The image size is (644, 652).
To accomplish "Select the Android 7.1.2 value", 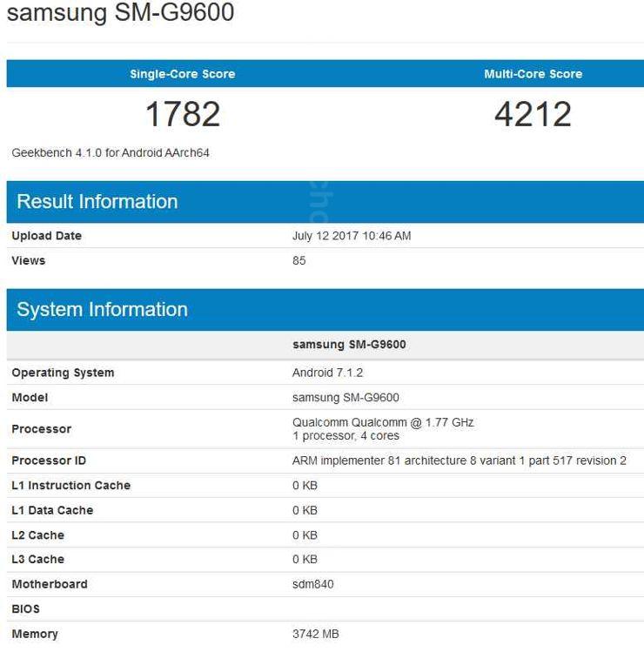I will [x=327, y=373].
